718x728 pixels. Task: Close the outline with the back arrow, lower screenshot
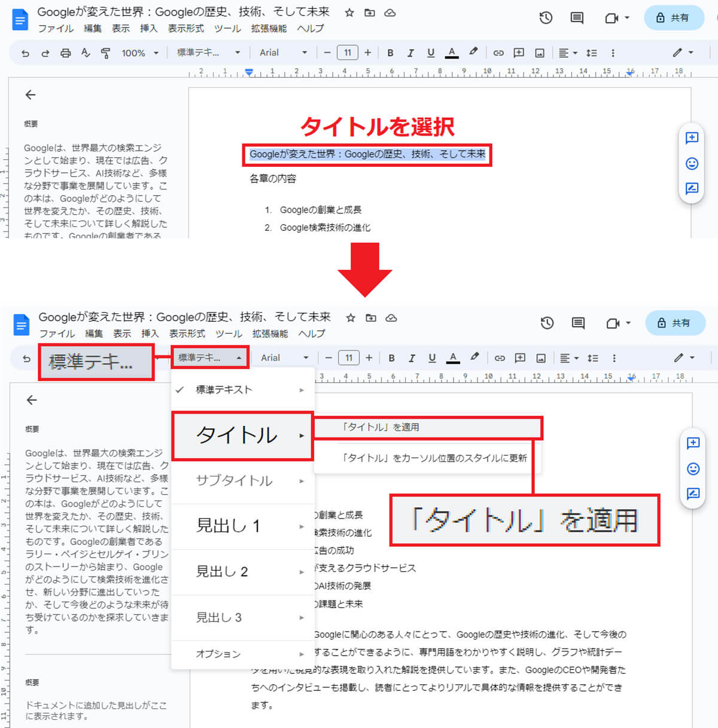click(x=32, y=400)
